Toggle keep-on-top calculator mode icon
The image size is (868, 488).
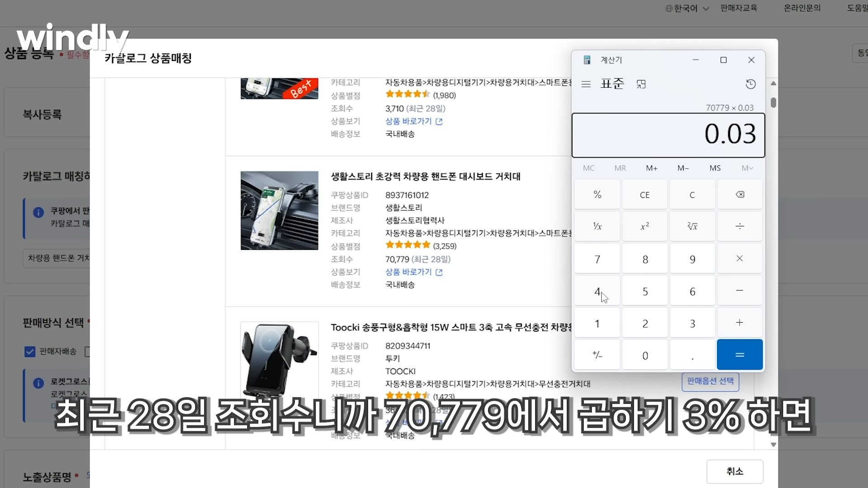(641, 84)
